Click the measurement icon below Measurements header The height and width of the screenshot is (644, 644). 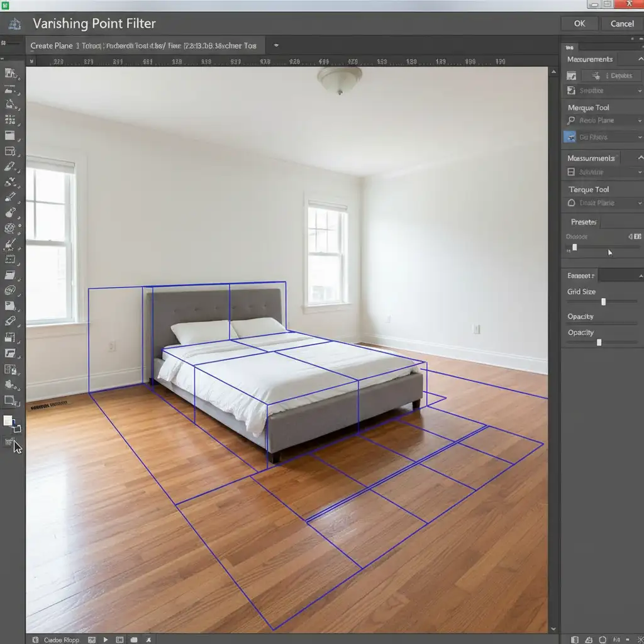pos(571,75)
